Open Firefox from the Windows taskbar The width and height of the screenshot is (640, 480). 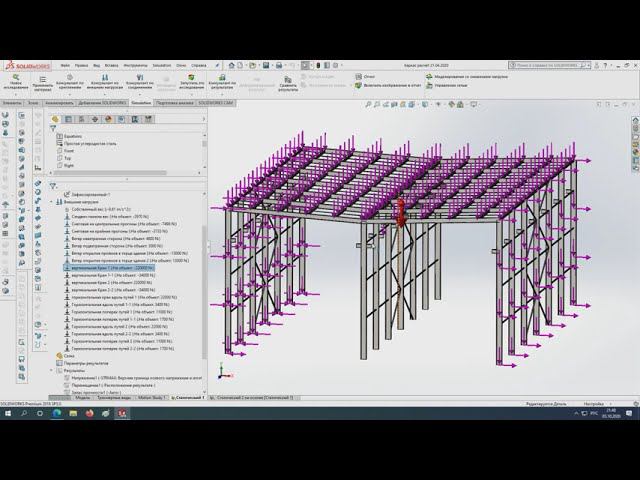[89, 413]
